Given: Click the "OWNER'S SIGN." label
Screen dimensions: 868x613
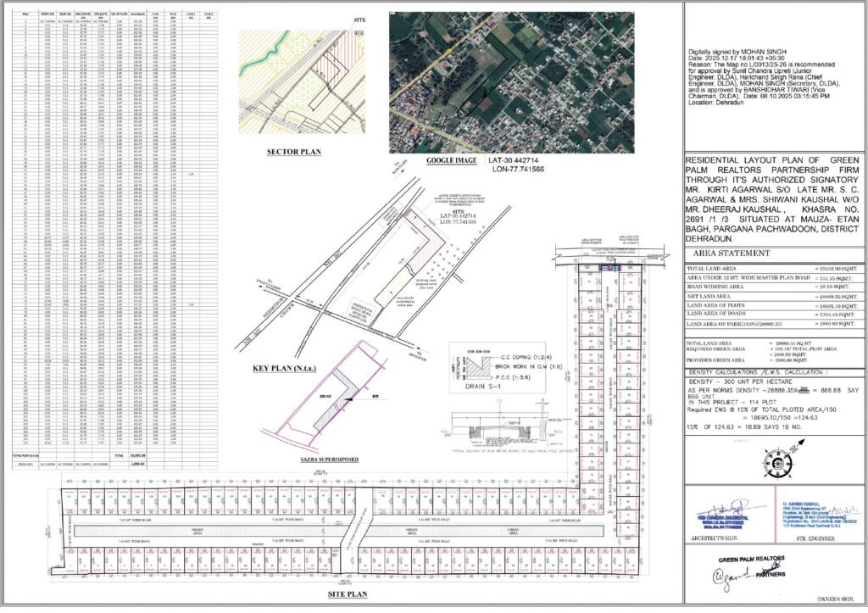Looking at the screenshot, I should coord(835,599).
